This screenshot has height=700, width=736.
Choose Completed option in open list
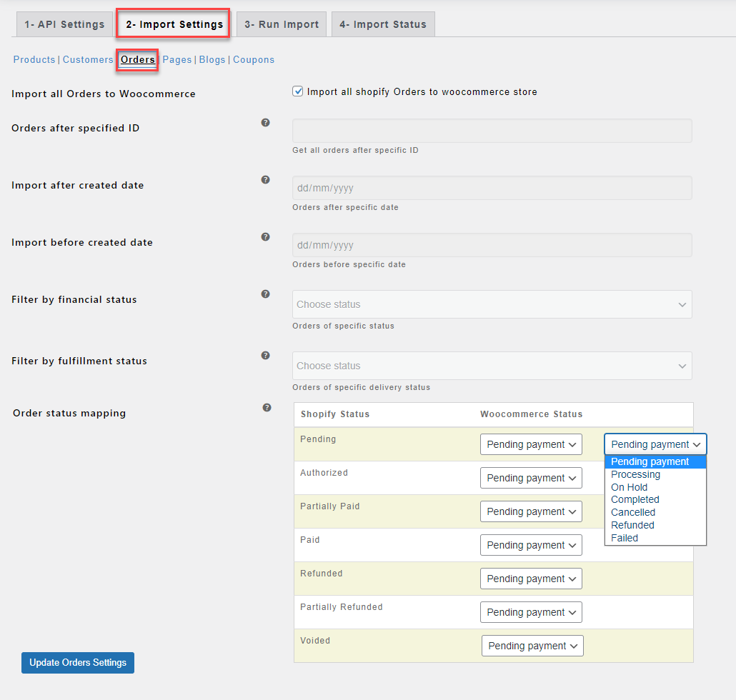click(x=655, y=500)
